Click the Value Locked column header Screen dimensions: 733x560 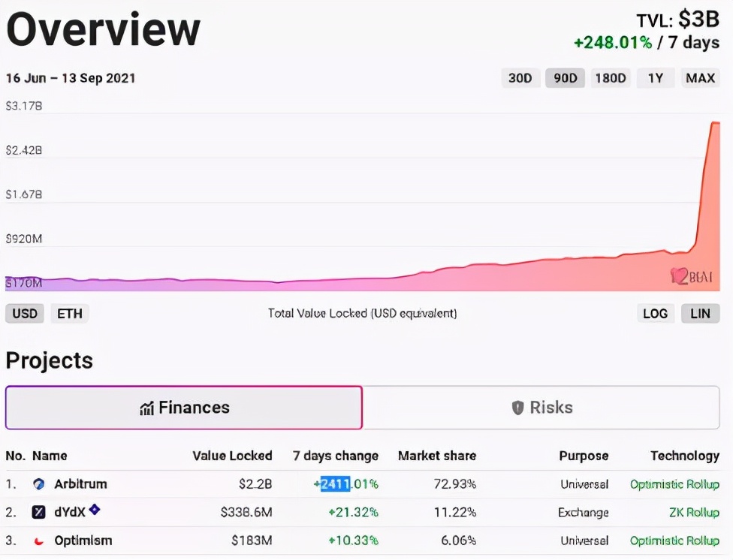click(232, 456)
